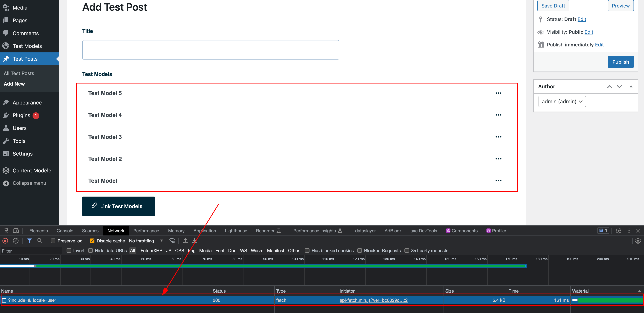The width and height of the screenshot is (644, 313).
Task: Stop recording network log
Action: coord(5,240)
